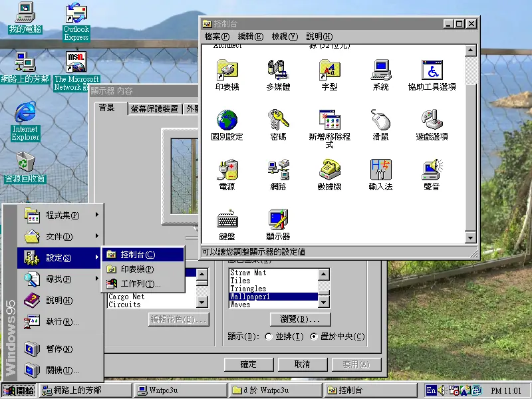Click the En language indicator in system tray
Image resolution: width=532 pixels, height=399 pixels.
pyautogui.click(x=431, y=390)
